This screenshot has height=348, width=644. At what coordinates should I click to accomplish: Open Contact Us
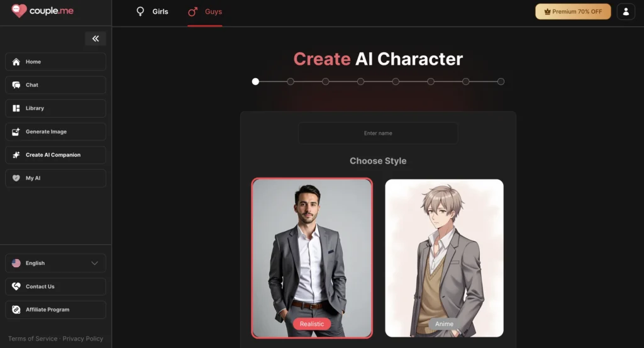click(55, 286)
